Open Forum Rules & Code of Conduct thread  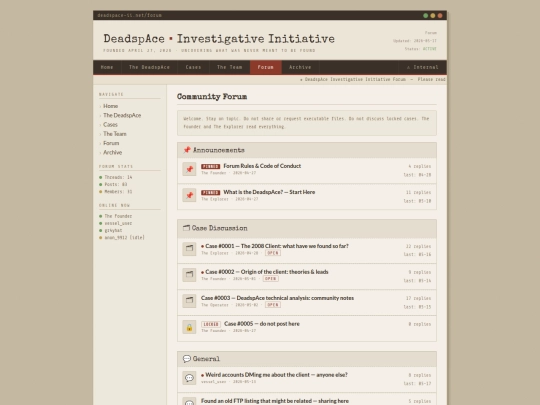(x=262, y=166)
